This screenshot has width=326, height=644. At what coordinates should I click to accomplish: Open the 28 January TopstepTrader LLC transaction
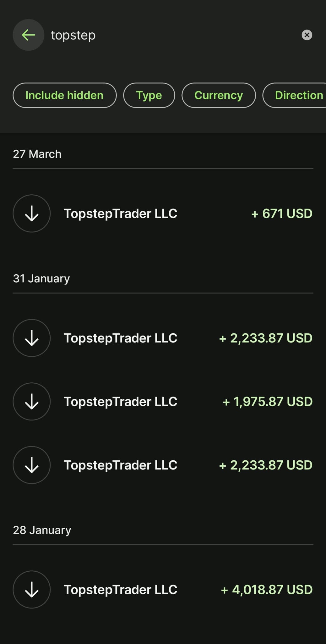coord(121,590)
